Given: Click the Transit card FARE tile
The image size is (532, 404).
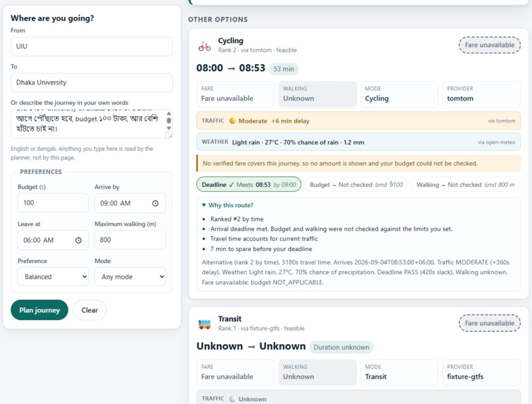Looking at the screenshot, I should point(236,372).
